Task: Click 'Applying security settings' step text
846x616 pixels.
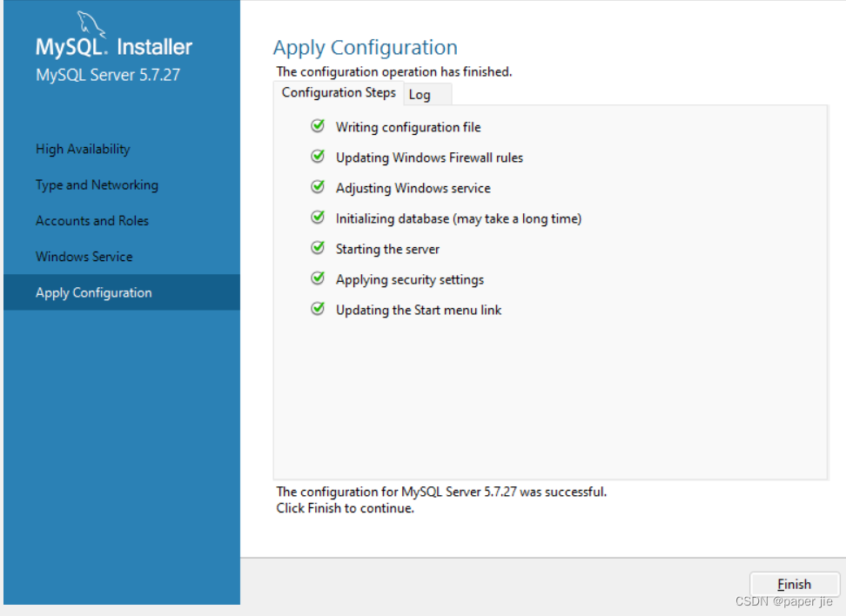Action: 410,279
